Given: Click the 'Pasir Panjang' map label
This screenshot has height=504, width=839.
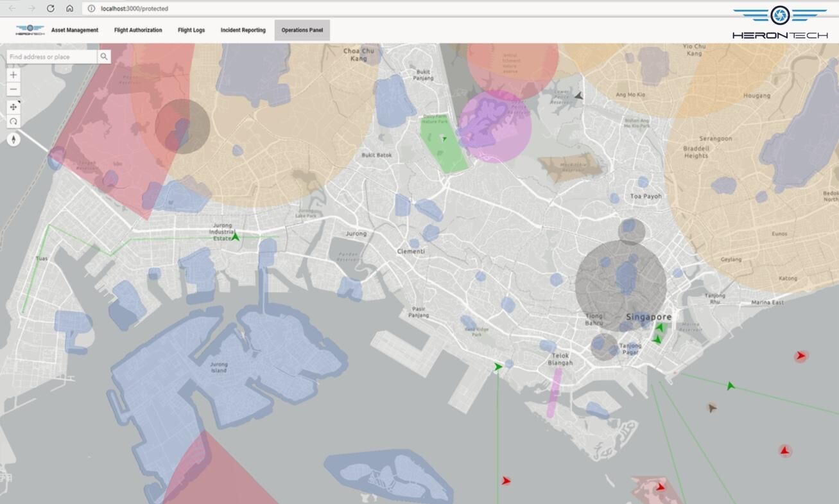Looking at the screenshot, I should (419, 312).
